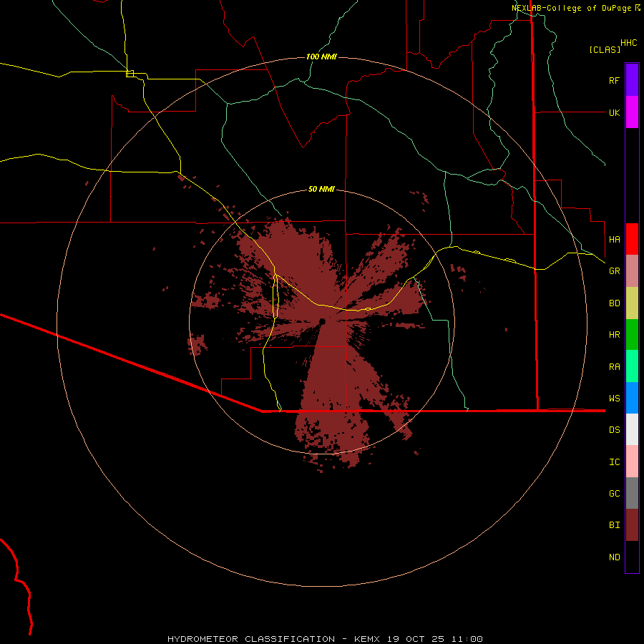644x644 pixels.
Task: Select the GR pink legend swatch
Action: pos(632,271)
